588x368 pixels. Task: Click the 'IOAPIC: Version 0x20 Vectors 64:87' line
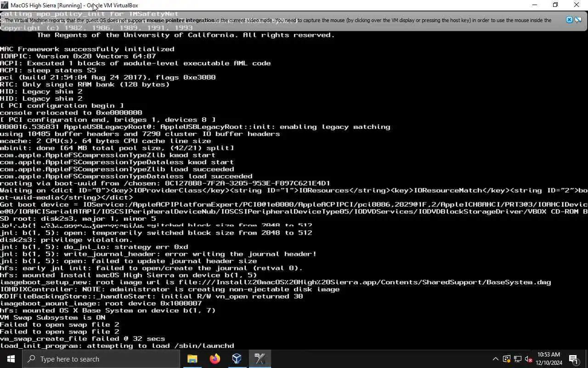click(78, 56)
